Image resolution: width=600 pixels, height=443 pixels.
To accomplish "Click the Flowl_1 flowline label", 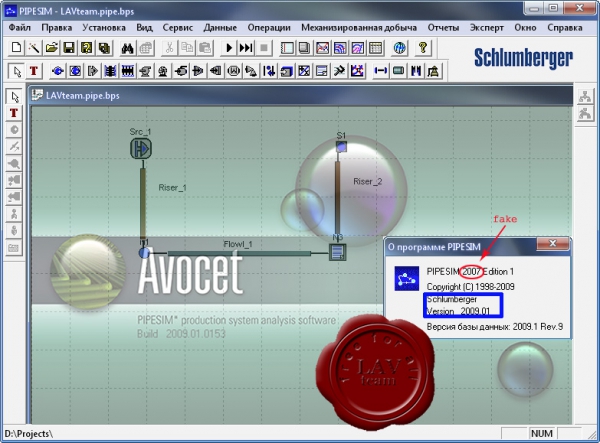I will pyautogui.click(x=238, y=244).
